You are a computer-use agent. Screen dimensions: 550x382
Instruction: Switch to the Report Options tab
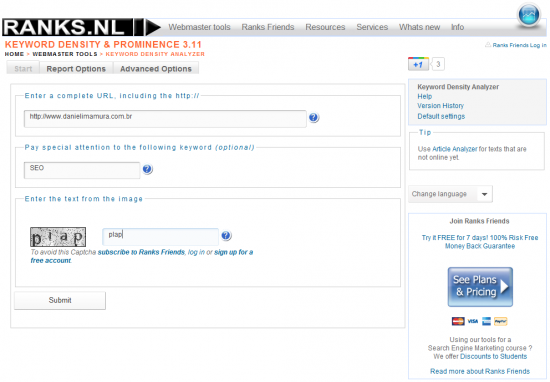point(76,68)
